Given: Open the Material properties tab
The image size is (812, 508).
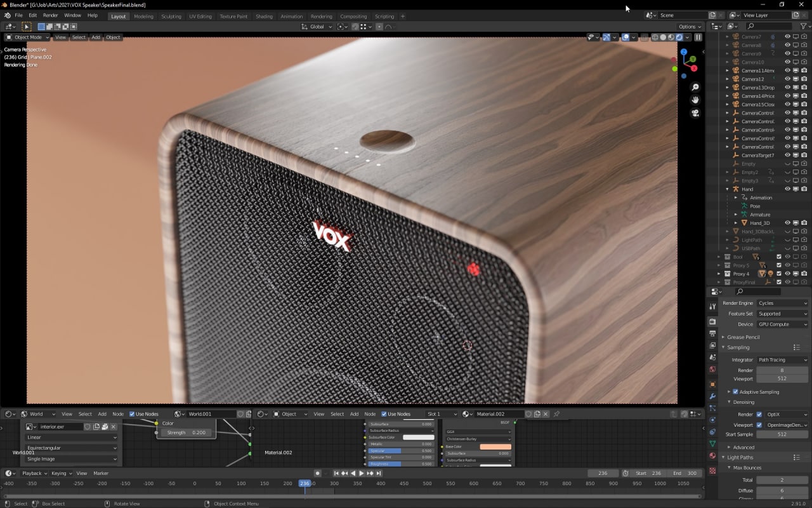Looking at the screenshot, I should click(712, 455).
